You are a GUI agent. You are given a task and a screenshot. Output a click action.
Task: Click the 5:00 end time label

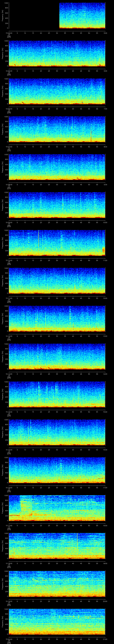tap(105, 33)
